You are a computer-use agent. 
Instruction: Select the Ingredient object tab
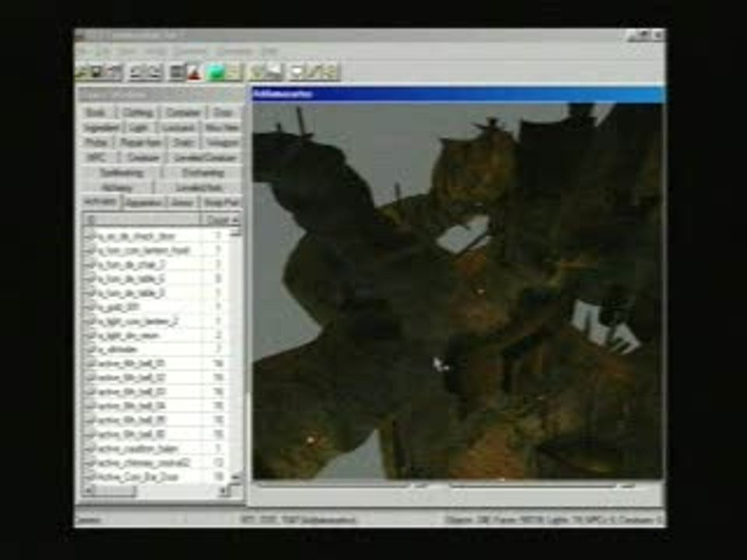click(x=101, y=128)
